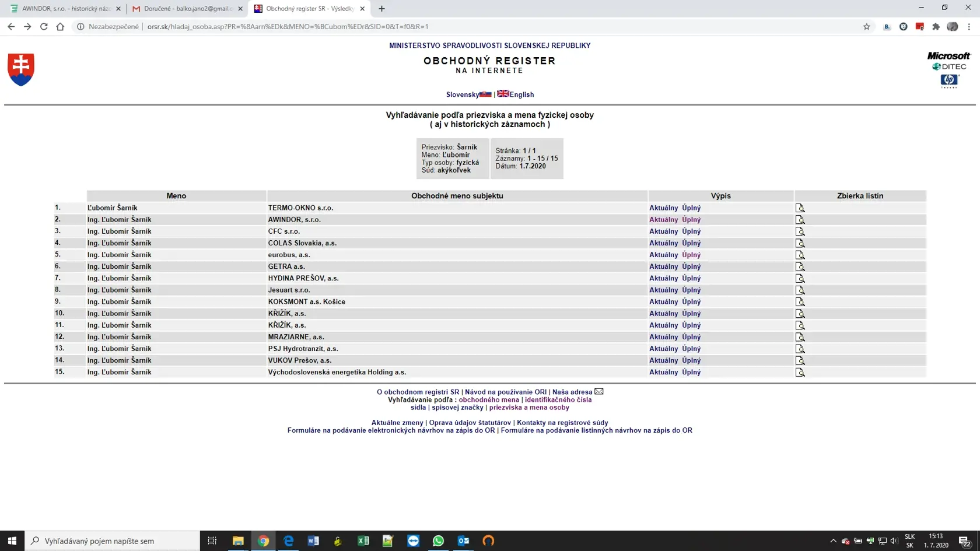Viewport: 980px width, 551px height.
Task: Click the browser address bar URL
Action: 288,27
